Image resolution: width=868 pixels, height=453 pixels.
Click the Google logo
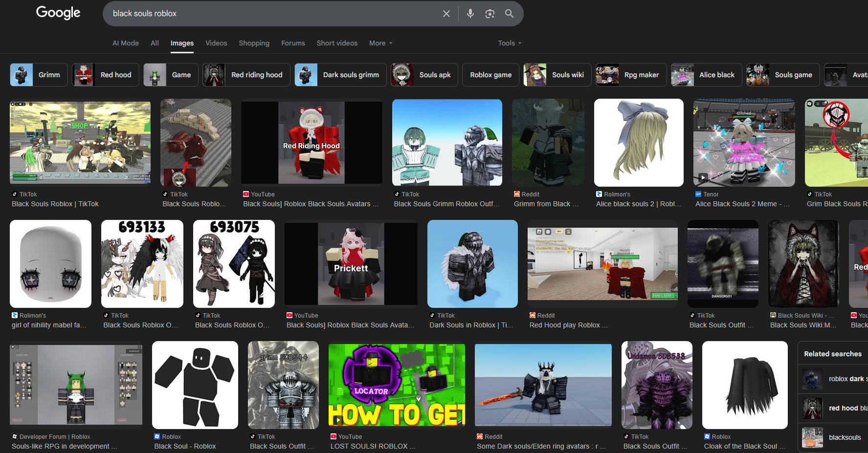pyautogui.click(x=58, y=13)
